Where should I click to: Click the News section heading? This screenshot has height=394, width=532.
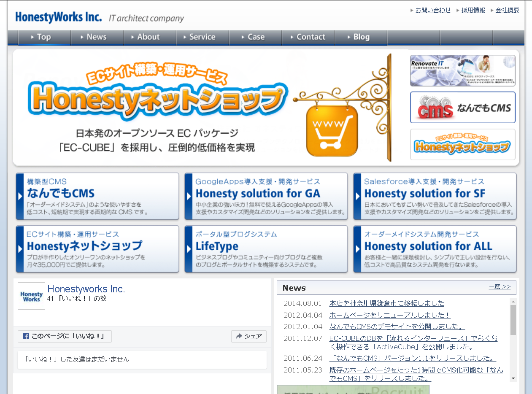coord(294,288)
